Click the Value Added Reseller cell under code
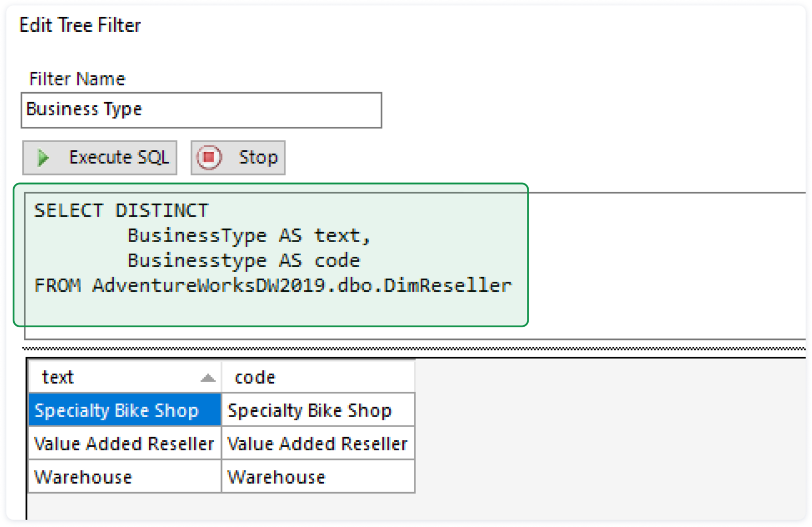The height and width of the screenshot is (527, 812). 317,444
